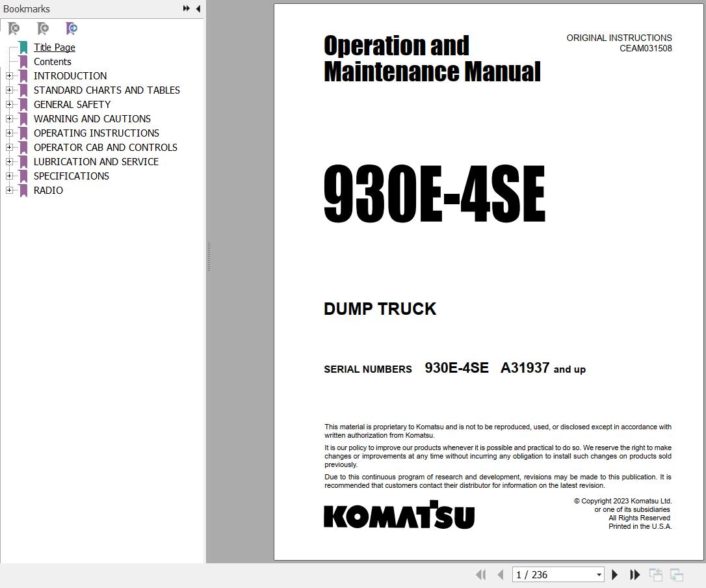Viewport: 706px width, 588px height.
Task: Go to the first page
Action: pyautogui.click(x=481, y=574)
